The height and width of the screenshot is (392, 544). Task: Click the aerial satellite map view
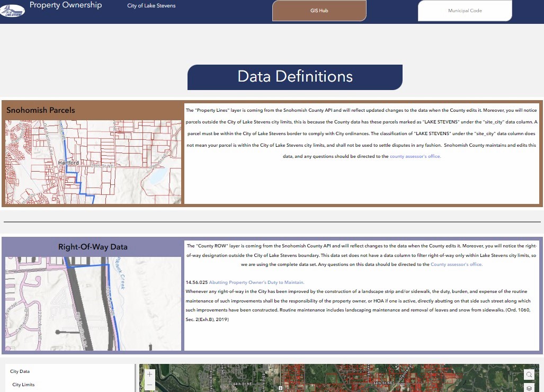339,379
